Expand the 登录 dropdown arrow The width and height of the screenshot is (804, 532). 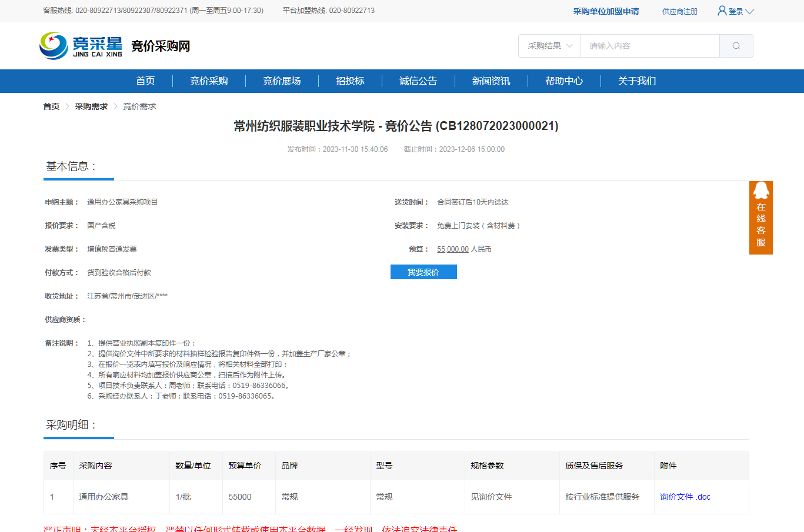[749, 11]
